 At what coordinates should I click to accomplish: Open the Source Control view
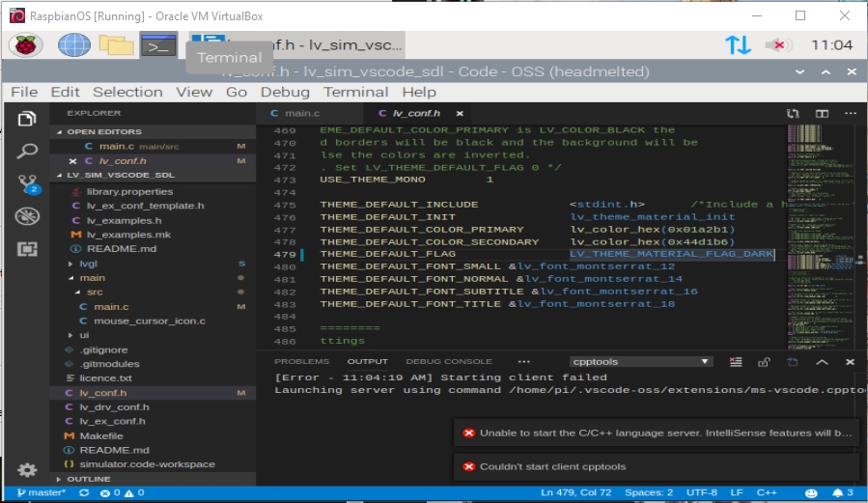pyautogui.click(x=27, y=183)
